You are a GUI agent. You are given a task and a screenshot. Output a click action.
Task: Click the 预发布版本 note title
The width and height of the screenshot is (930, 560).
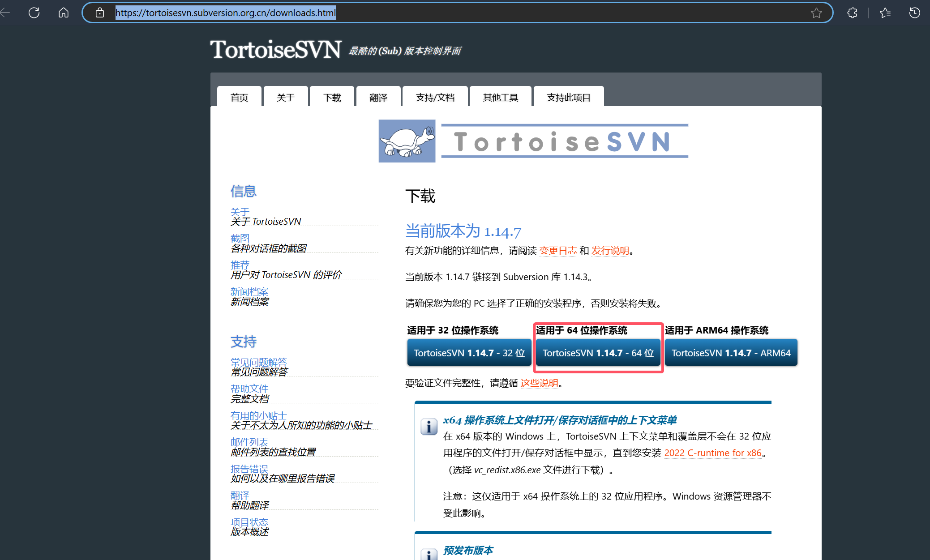click(x=468, y=551)
